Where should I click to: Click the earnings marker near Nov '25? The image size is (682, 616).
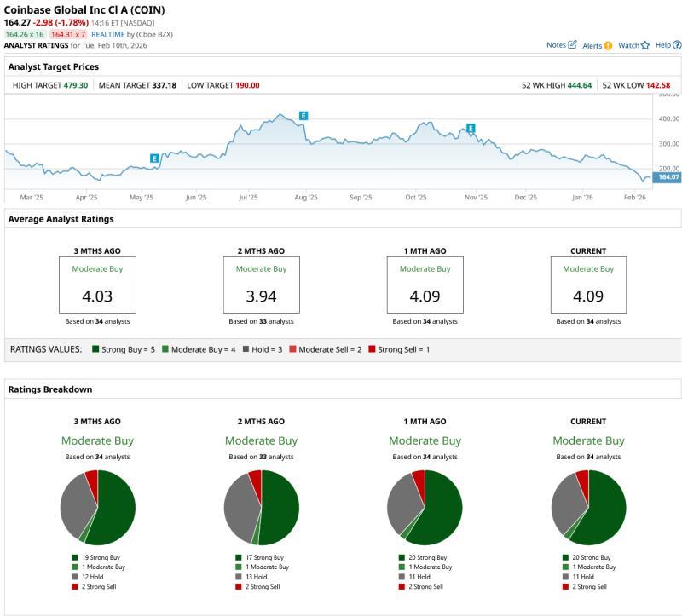click(x=470, y=129)
